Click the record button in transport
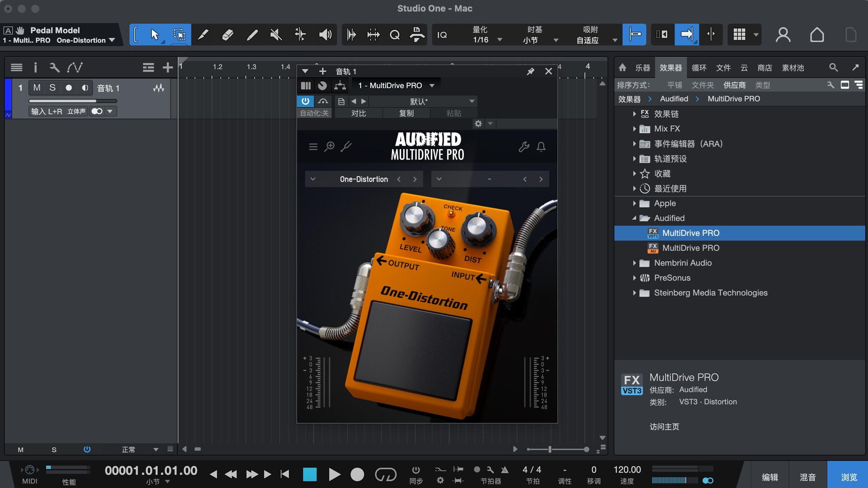 357,474
